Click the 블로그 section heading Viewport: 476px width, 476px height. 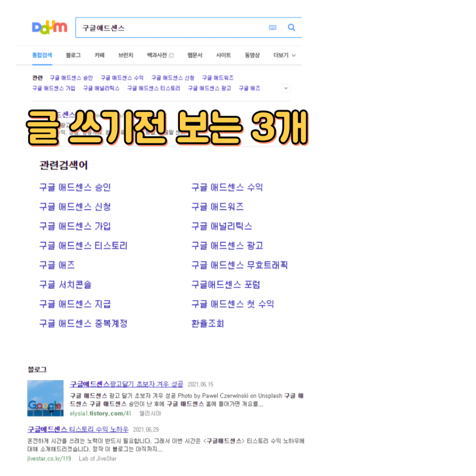37,370
